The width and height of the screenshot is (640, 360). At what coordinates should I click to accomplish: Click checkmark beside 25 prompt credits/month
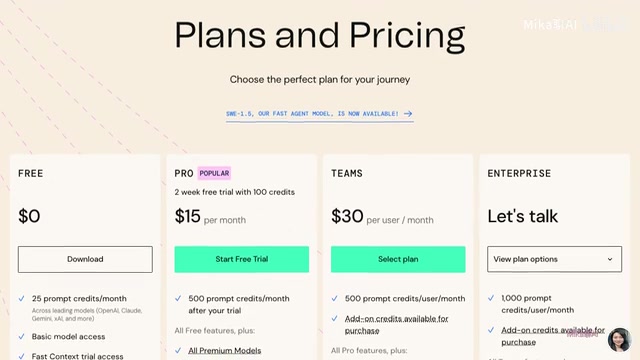coord(22,299)
